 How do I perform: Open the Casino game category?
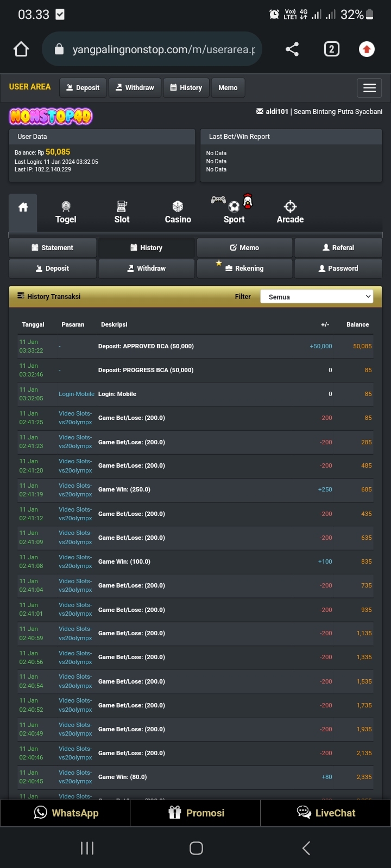click(x=178, y=213)
